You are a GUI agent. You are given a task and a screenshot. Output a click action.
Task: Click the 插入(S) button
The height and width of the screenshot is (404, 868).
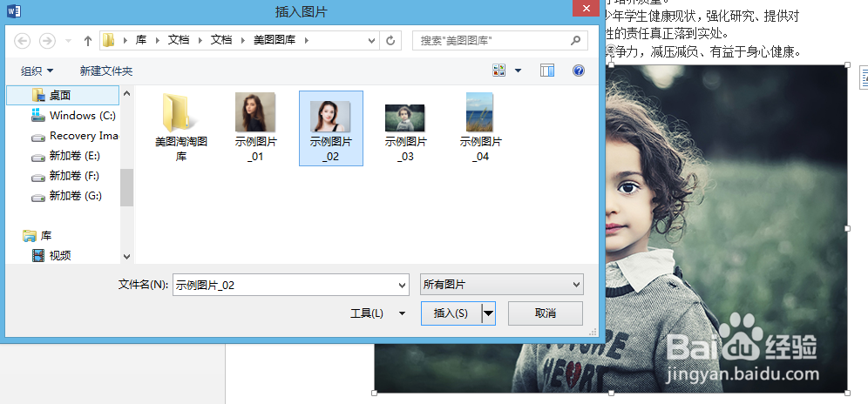[451, 313]
